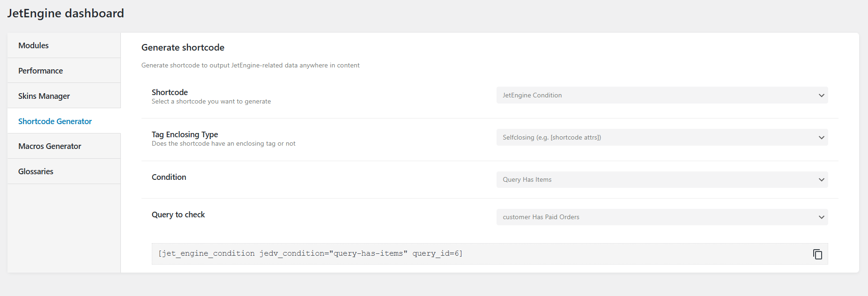Image resolution: width=868 pixels, height=296 pixels.
Task: Click the Condition field label
Action: 169,177
